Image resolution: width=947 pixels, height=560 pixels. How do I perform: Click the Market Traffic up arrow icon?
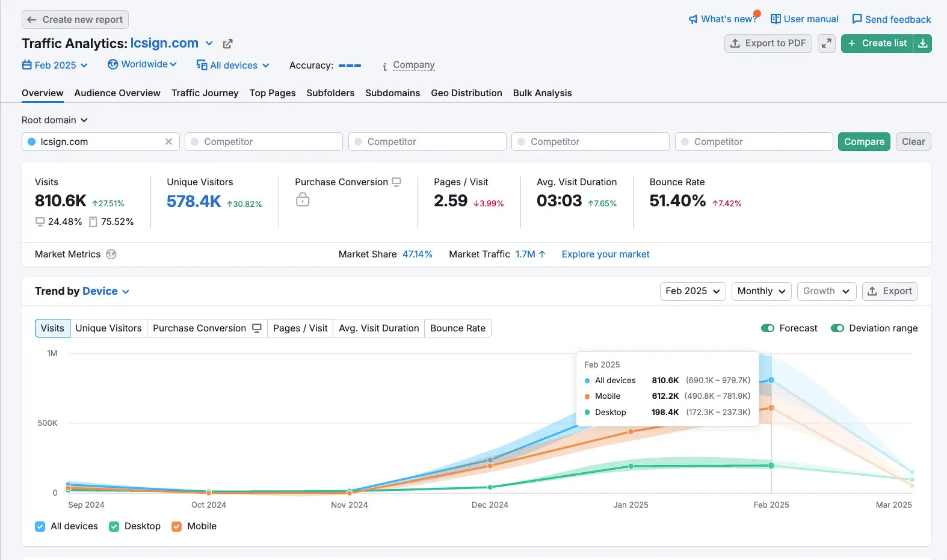[x=542, y=254]
